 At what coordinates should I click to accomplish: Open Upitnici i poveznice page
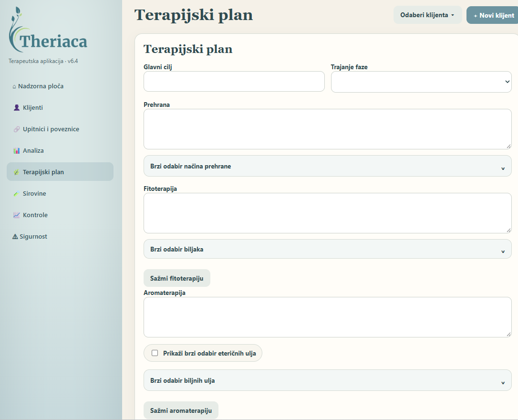coord(60,129)
